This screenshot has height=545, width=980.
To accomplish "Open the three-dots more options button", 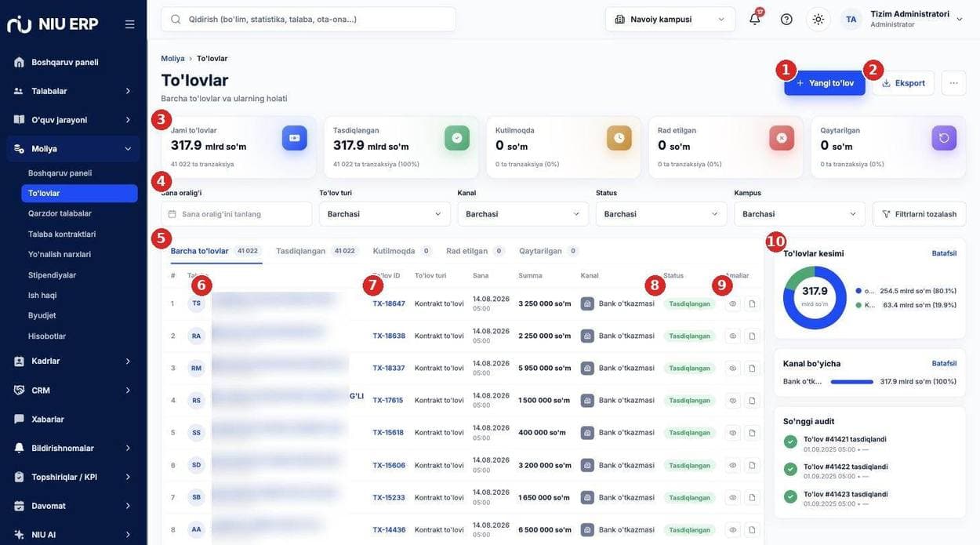I will coord(953,83).
